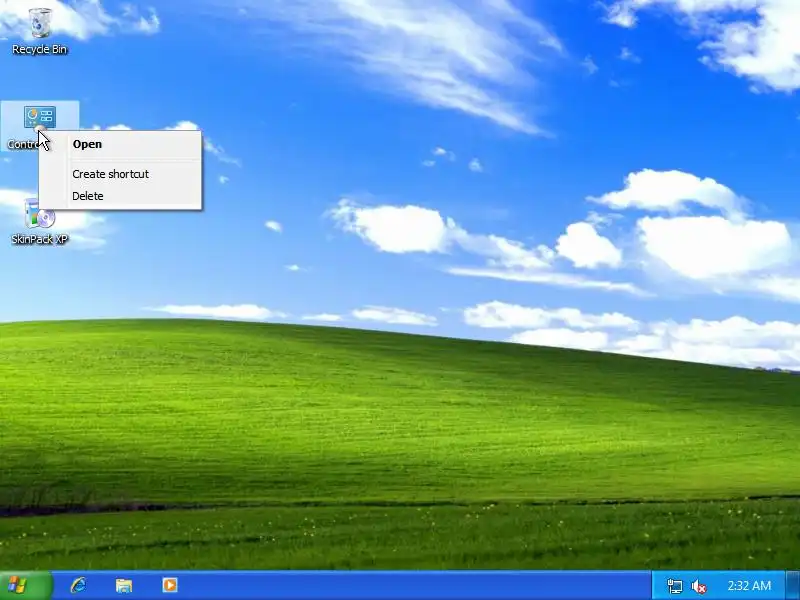
Task: Choose Delete in the context menu
Action: (x=120, y=196)
